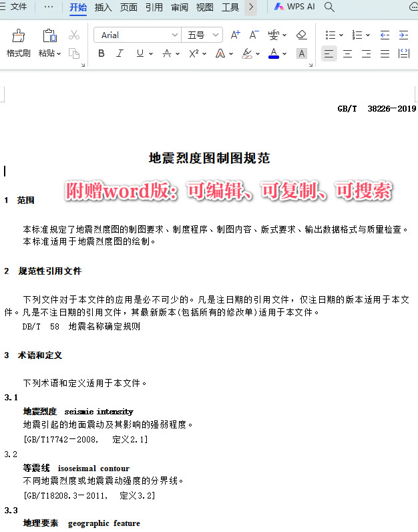Click the phonetic guide (變) icon

coord(274,35)
